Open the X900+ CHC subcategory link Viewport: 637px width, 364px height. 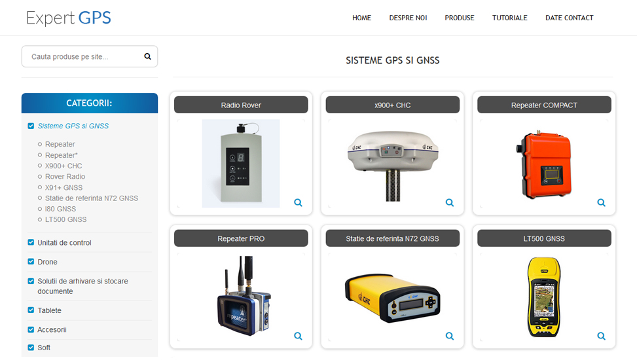[64, 166]
